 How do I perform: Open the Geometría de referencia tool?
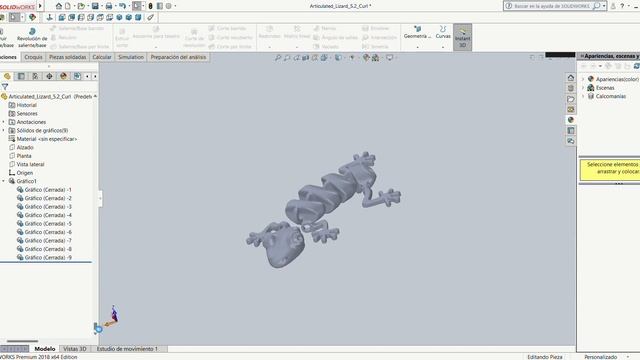[x=417, y=32]
